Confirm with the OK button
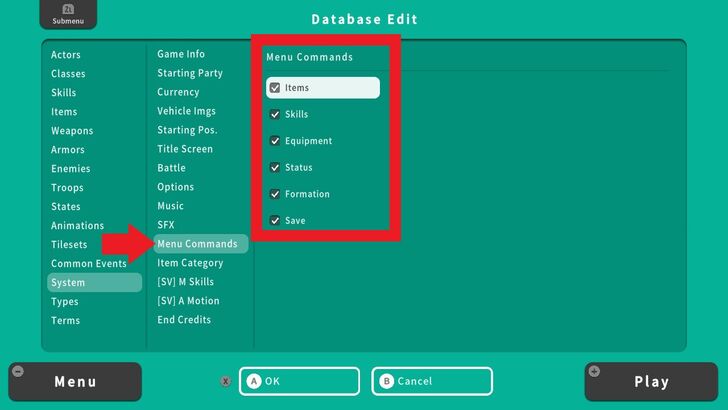This screenshot has width=728, height=410. tap(299, 381)
